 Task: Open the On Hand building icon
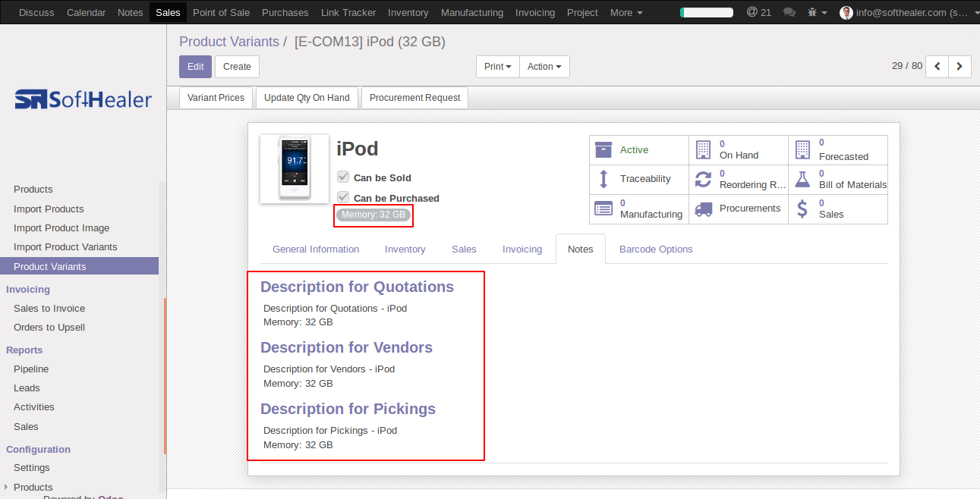click(703, 149)
